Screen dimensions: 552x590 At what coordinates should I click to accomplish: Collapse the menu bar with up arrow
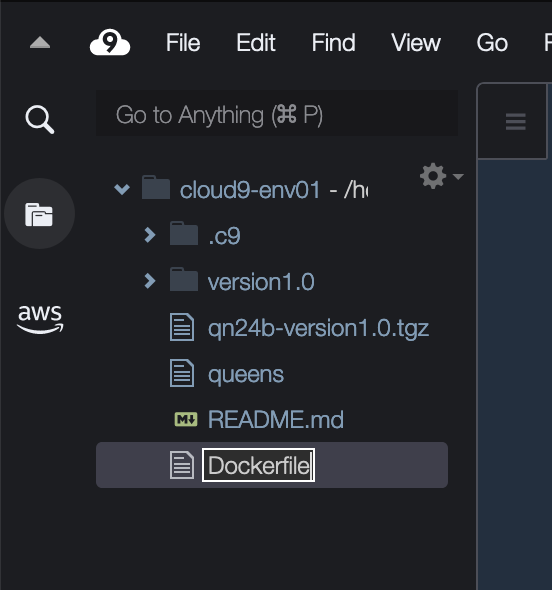(40, 43)
